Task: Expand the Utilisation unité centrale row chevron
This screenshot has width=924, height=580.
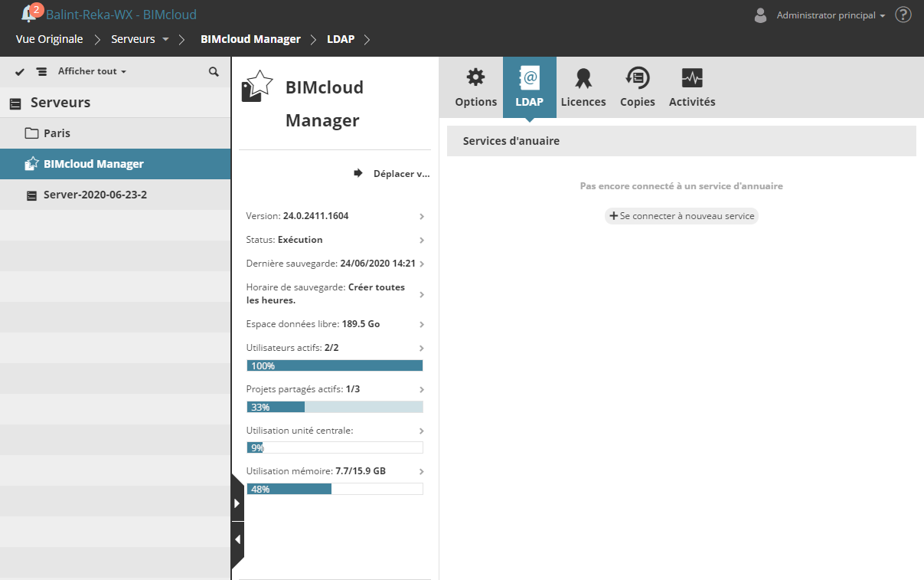Action: coord(422,431)
